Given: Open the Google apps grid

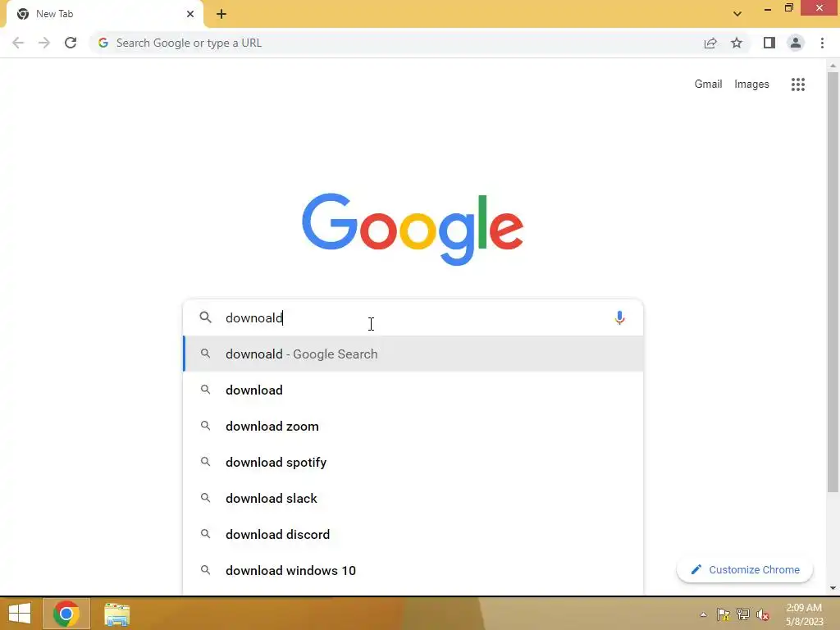Looking at the screenshot, I should click(x=798, y=84).
